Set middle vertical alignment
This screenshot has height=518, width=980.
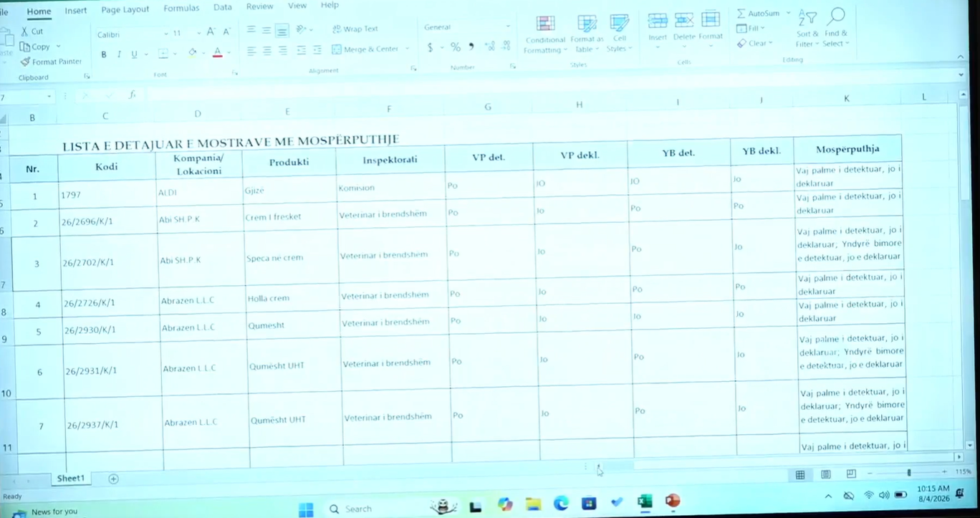[266, 30]
